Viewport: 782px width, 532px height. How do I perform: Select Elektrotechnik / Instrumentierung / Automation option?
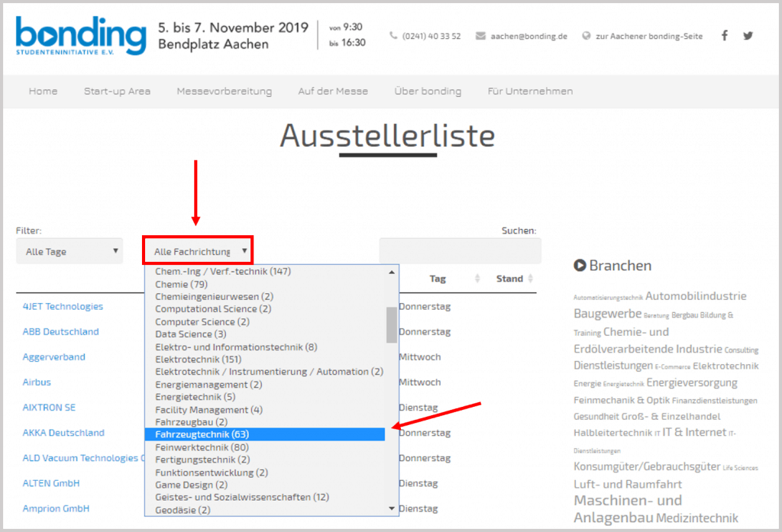click(269, 372)
